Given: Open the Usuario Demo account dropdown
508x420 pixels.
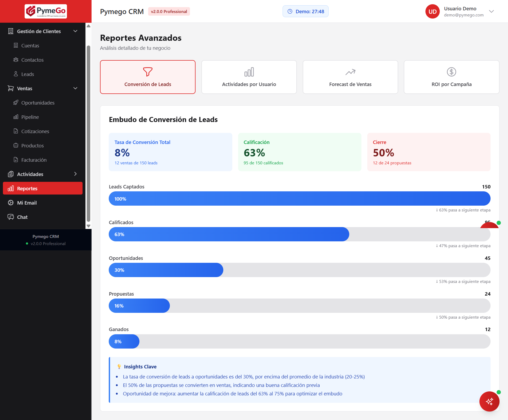Looking at the screenshot, I should pos(491,11).
